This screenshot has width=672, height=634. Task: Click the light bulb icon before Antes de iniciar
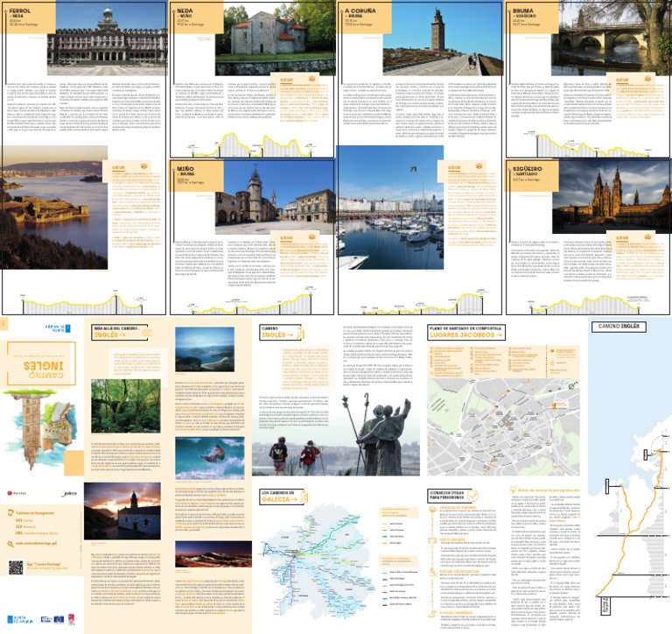pos(513,490)
